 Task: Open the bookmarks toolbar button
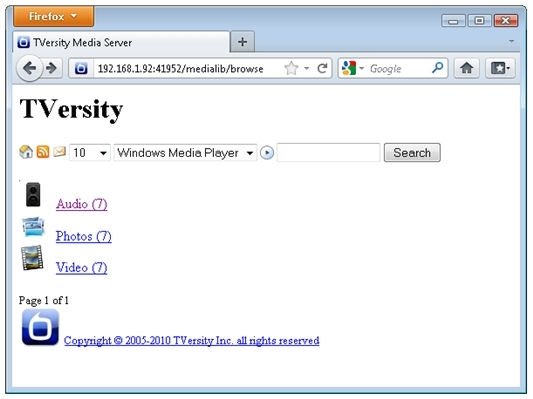[x=500, y=68]
